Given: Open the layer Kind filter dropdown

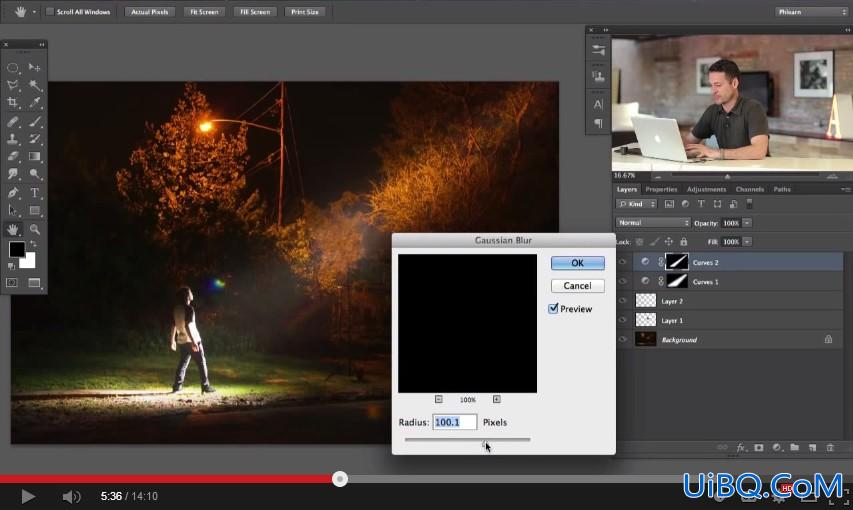Looking at the screenshot, I should pyautogui.click(x=636, y=204).
